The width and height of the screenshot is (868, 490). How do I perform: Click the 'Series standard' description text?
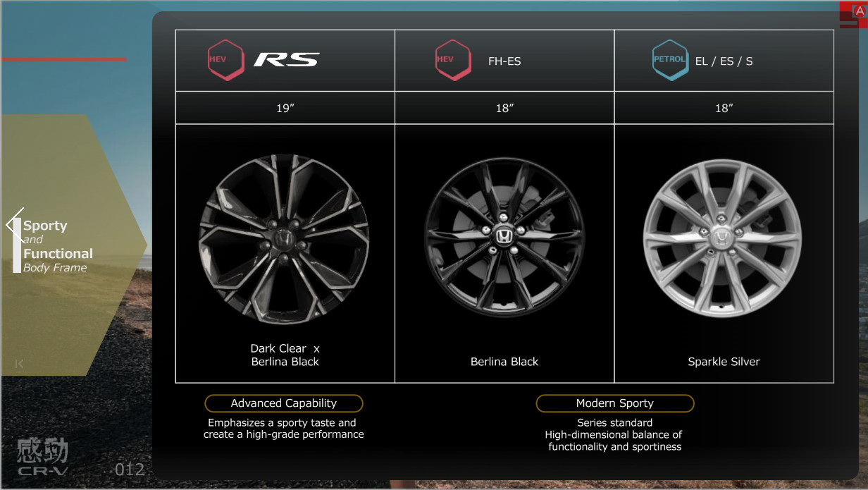coord(615,434)
